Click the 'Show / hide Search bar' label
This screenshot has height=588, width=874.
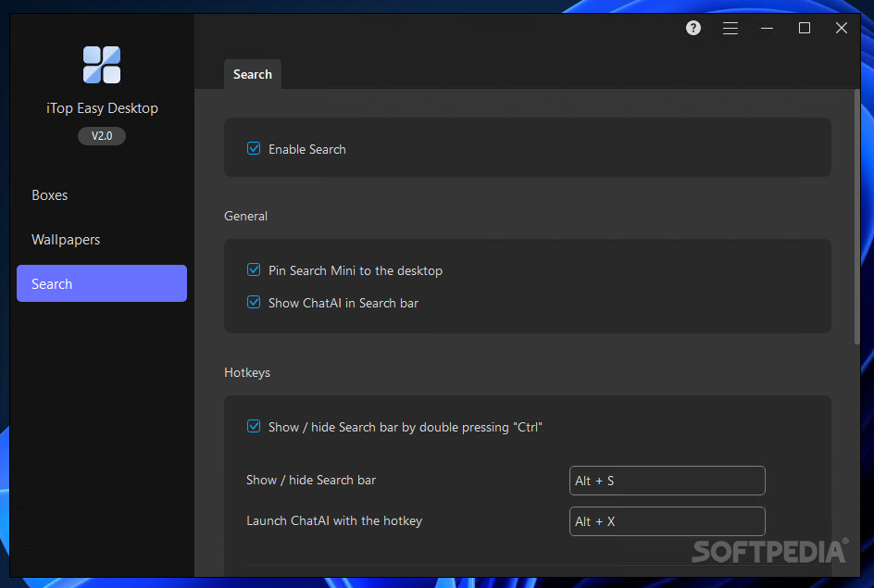coord(311,480)
